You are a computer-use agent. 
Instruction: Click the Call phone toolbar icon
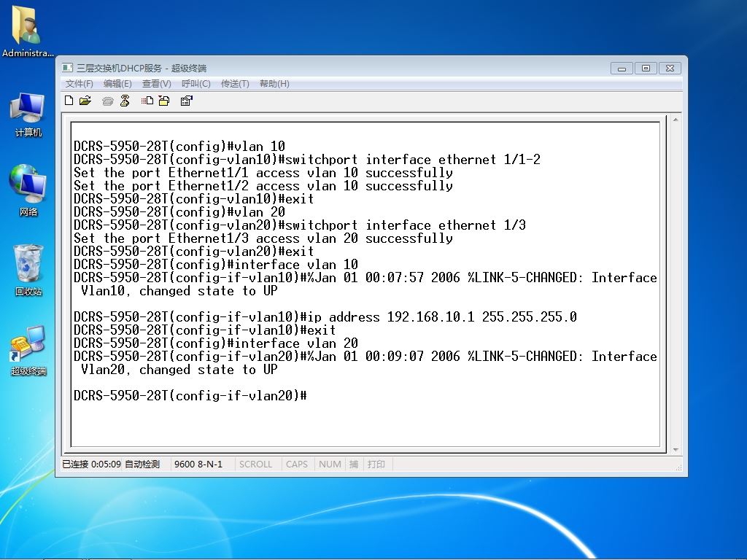coord(108,101)
